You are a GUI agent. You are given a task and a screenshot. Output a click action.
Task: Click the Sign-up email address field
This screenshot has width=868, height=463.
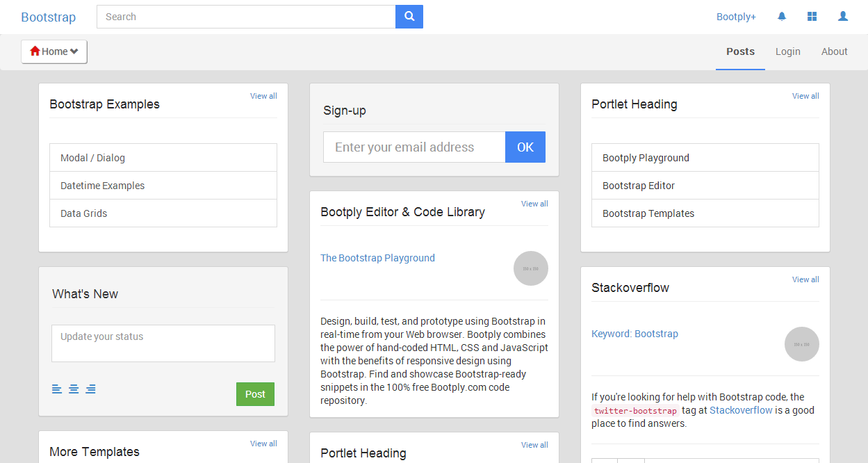414,147
